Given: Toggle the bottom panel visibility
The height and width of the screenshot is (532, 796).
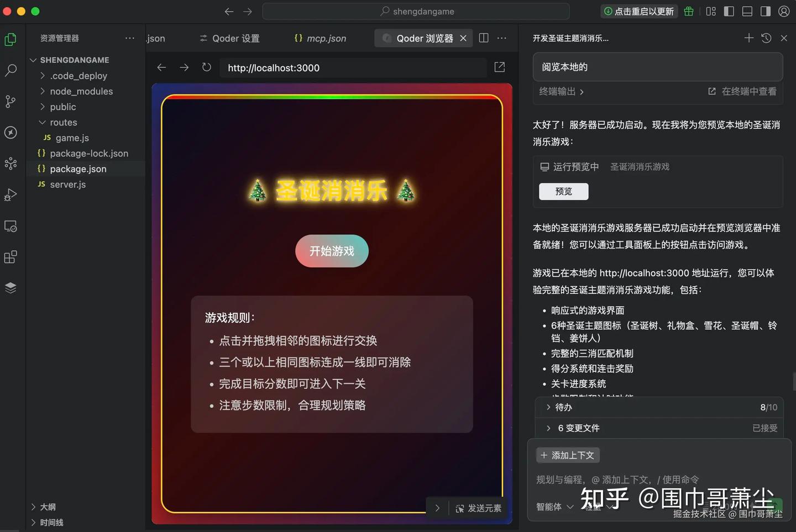Looking at the screenshot, I should tap(747, 11).
